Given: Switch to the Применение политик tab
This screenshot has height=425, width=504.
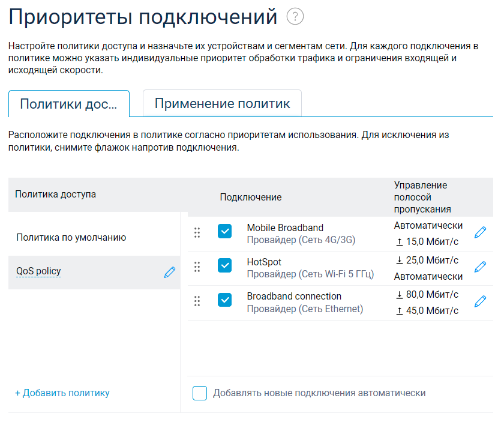Looking at the screenshot, I should [x=222, y=103].
